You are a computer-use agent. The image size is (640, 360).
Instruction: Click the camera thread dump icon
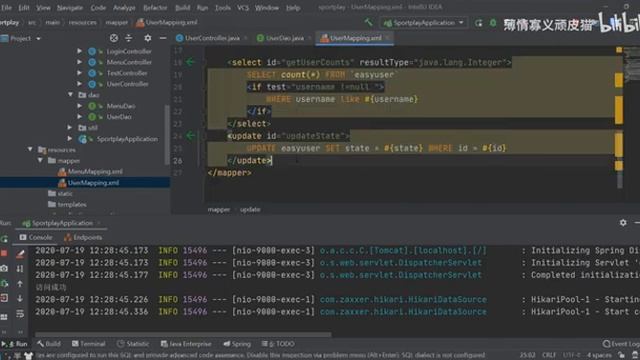[x=4, y=268]
